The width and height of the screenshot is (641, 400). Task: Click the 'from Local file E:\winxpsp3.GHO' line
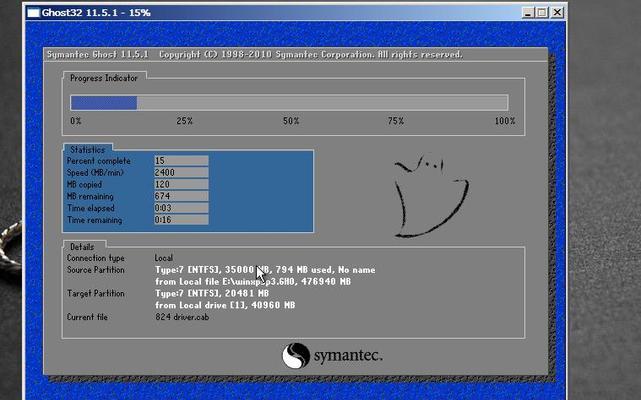pyautogui.click(x=253, y=282)
